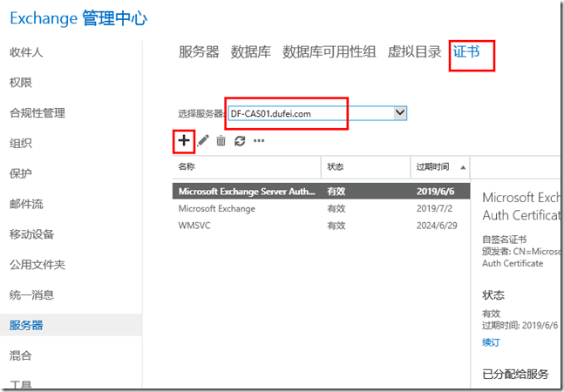
Task: Click the trash can delete icon
Action: click(x=221, y=141)
